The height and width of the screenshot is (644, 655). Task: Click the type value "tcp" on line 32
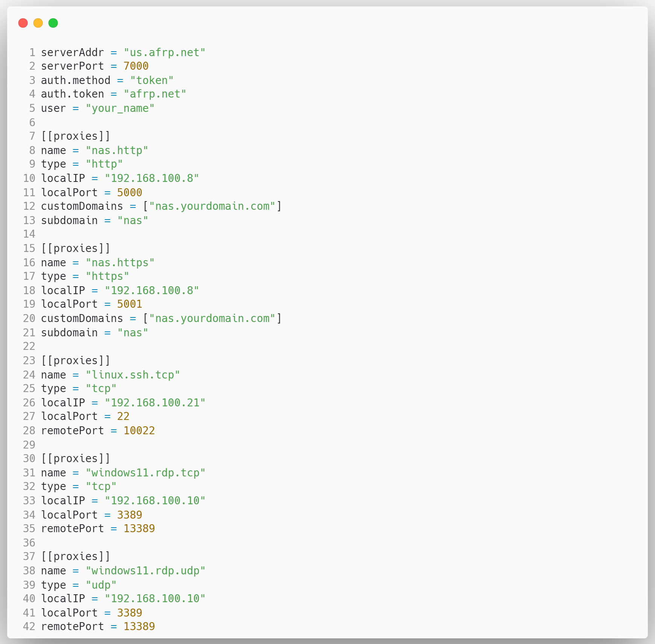(101, 486)
